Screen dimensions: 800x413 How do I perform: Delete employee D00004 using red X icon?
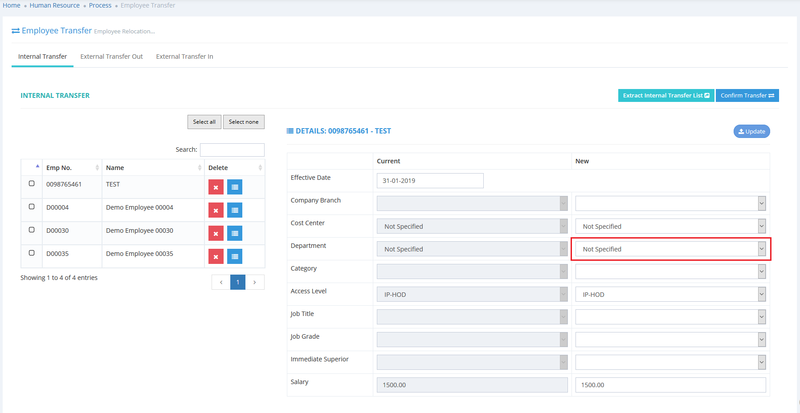pos(215,210)
